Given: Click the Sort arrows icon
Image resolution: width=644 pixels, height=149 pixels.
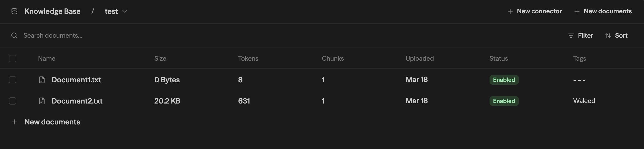Looking at the screenshot, I should (x=608, y=36).
